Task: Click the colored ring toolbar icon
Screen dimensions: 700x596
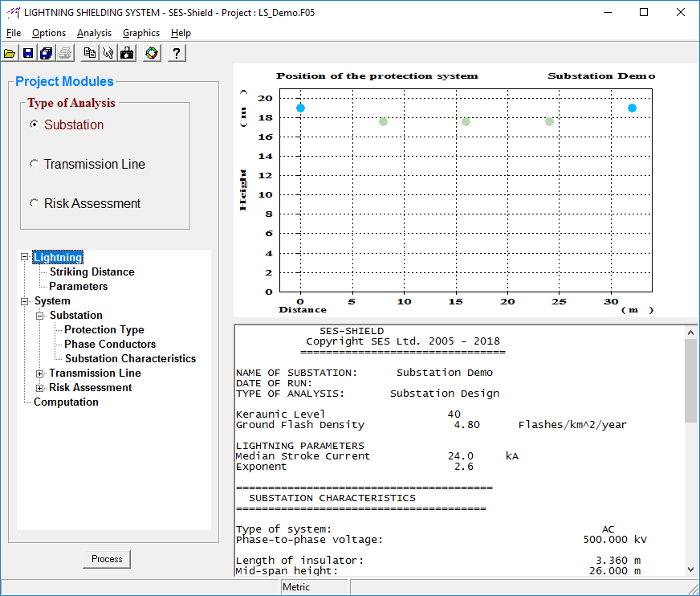Action: click(x=152, y=54)
